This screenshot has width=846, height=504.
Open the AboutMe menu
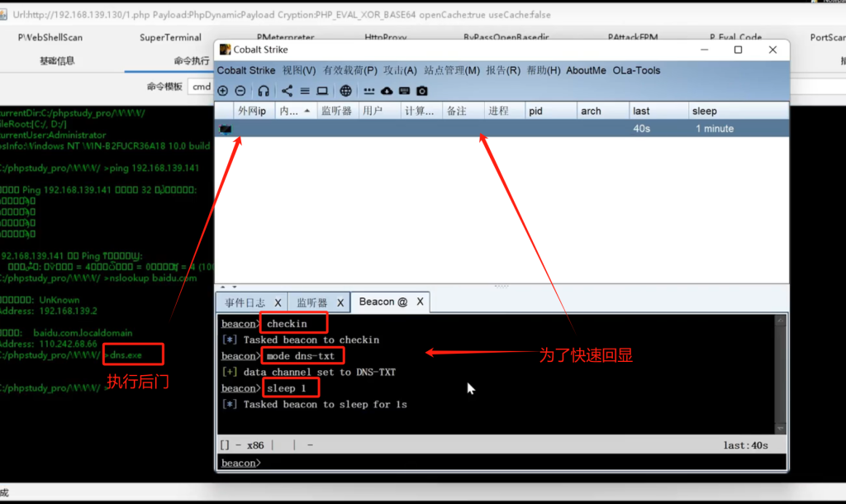point(586,70)
